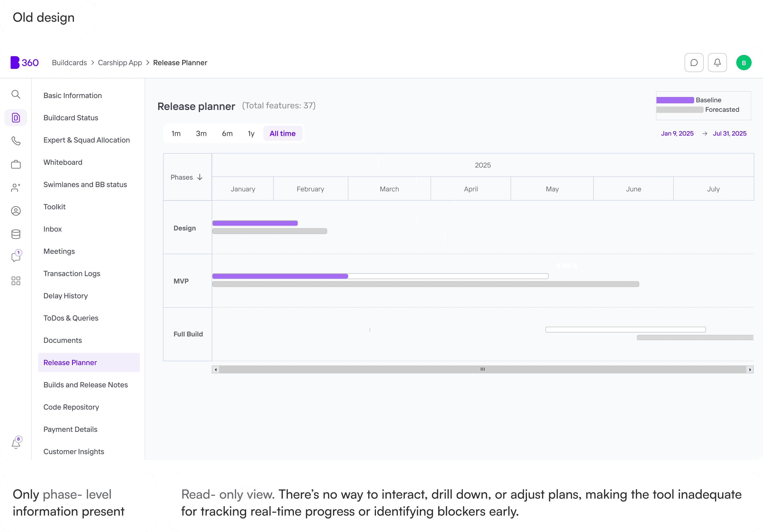Switch time range to 6m
The width and height of the screenshot is (763, 532).
pos(227,134)
